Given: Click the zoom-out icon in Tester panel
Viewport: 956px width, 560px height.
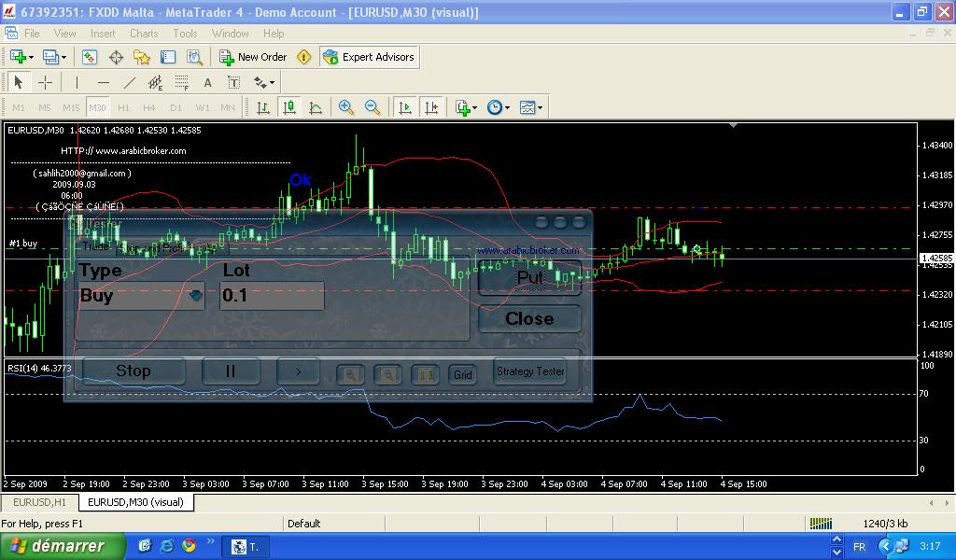Looking at the screenshot, I should 387,374.
